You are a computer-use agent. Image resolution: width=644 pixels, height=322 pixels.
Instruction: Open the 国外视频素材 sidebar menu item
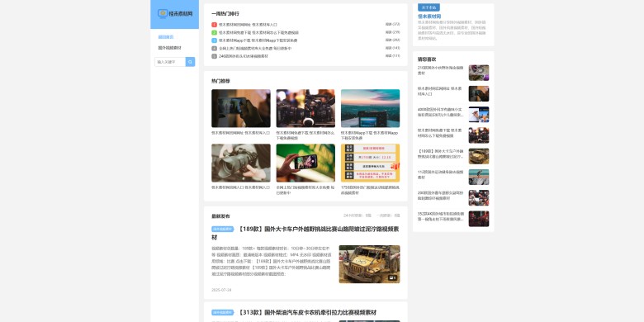tap(169, 48)
